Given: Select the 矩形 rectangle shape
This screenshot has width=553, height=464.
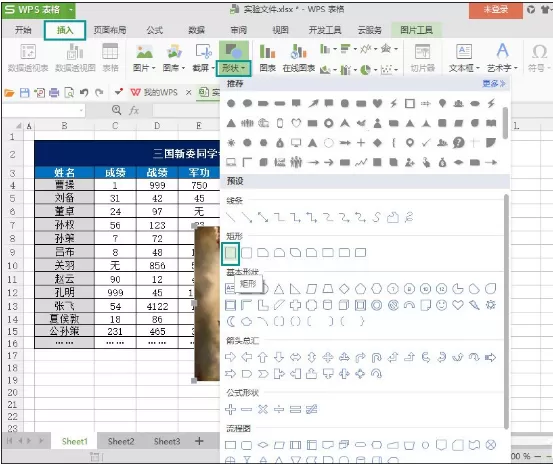Looking at the screenshot, I should tap(231, 253).
